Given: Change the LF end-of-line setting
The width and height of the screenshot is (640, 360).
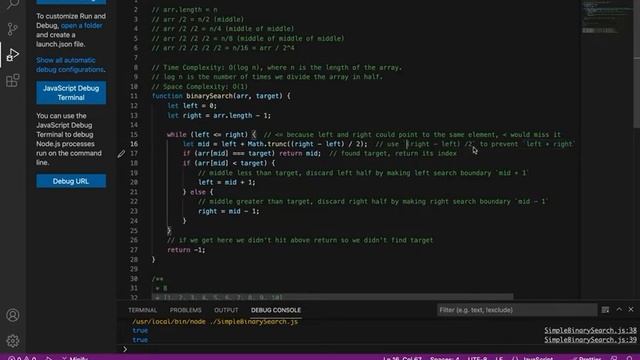Looking at the screenshot, I should coord(499,358).
